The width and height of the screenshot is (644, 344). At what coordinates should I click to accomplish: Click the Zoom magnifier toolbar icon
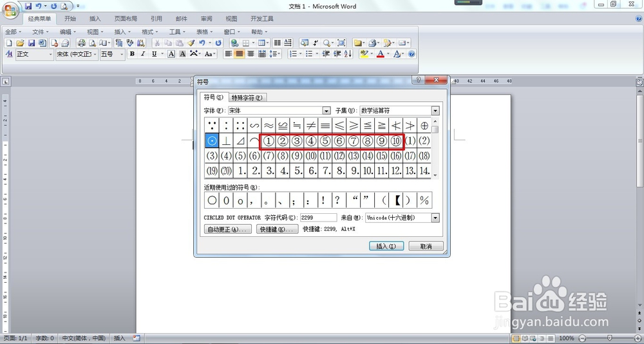327,43
